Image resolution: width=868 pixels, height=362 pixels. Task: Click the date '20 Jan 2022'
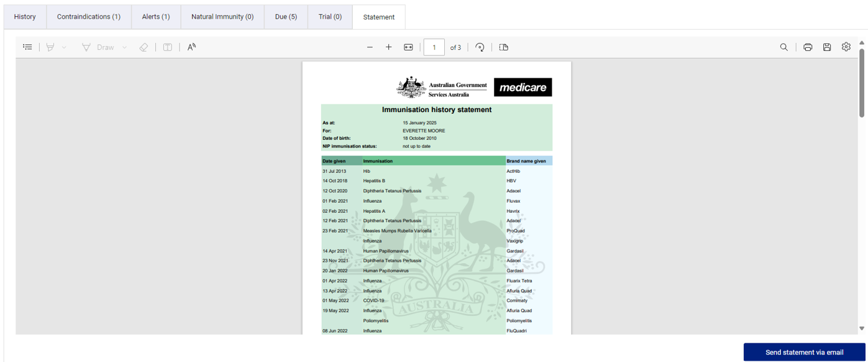[x=335, y=271]
